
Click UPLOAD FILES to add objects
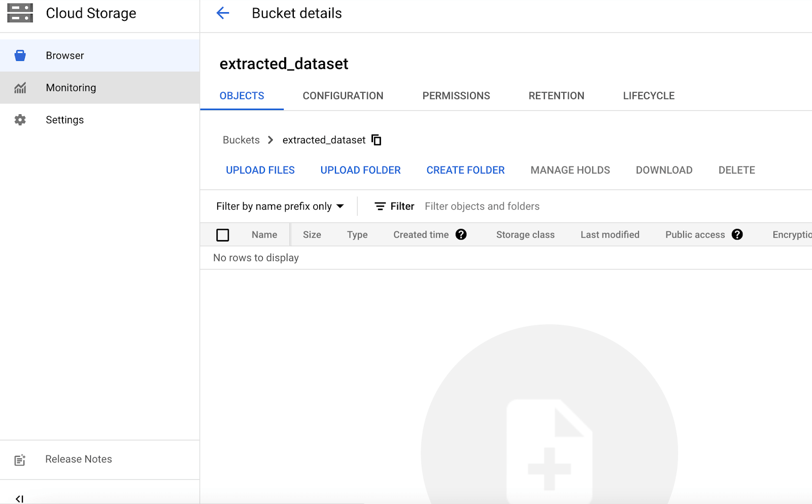point(260,170)
